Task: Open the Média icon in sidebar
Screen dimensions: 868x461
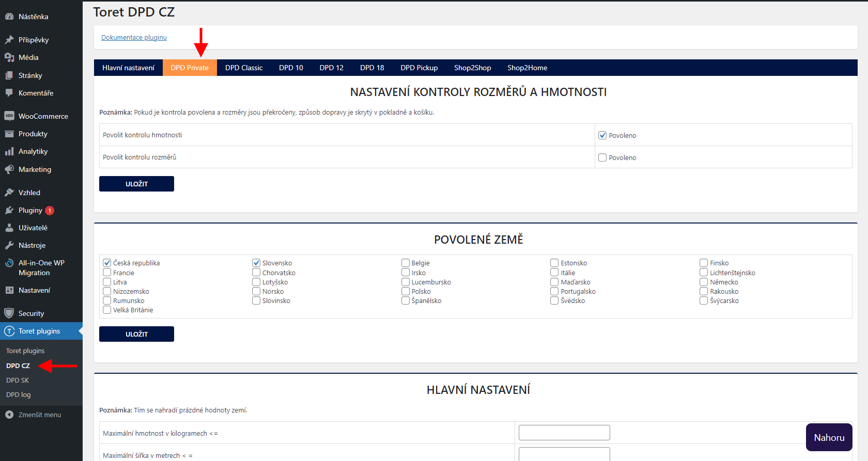Action: [9, 57]
